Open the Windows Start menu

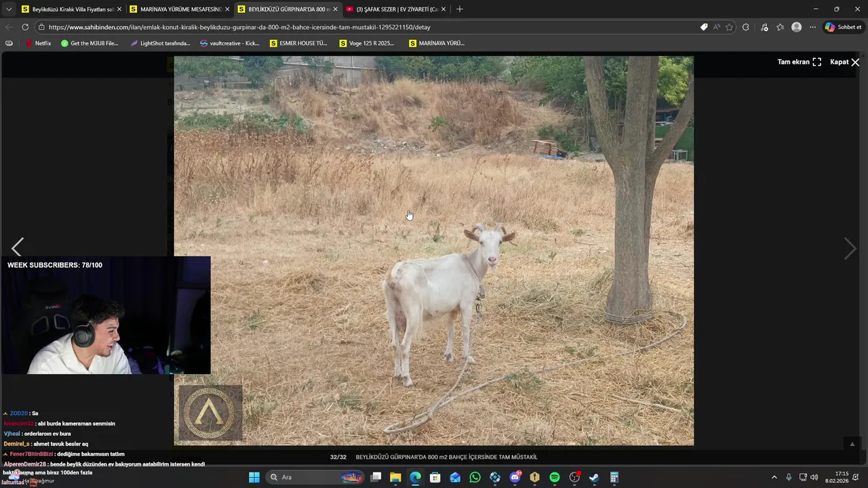(254, 477)
